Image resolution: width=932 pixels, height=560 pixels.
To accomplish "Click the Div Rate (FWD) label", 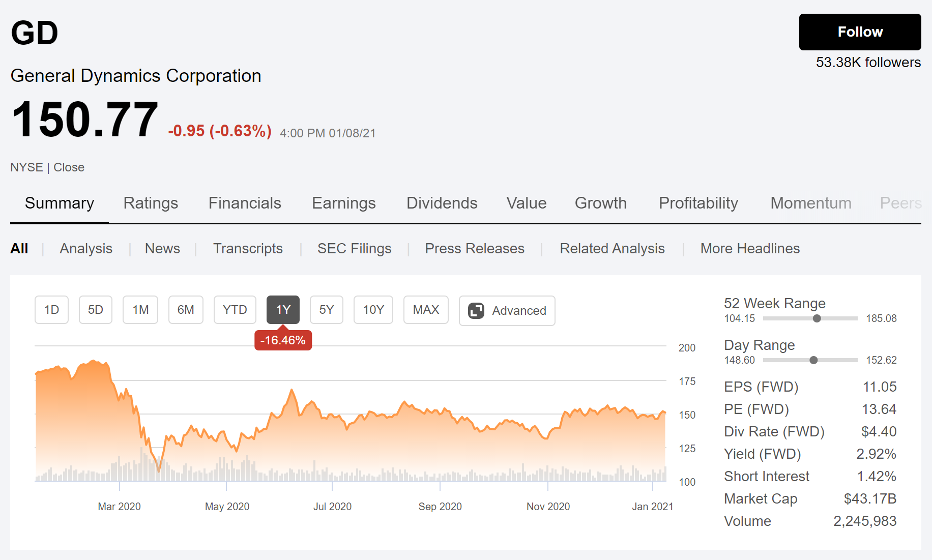I will [x=774, y=431].
